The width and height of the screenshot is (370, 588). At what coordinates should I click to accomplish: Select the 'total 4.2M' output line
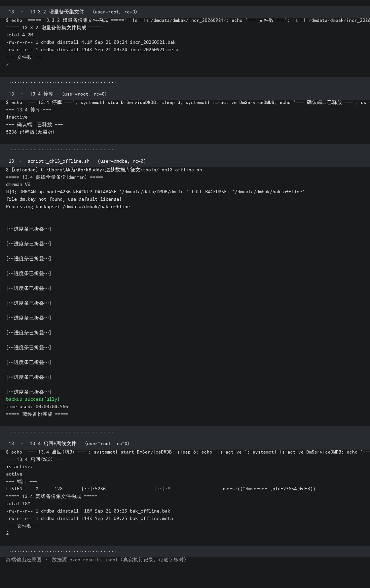point(20,35)
